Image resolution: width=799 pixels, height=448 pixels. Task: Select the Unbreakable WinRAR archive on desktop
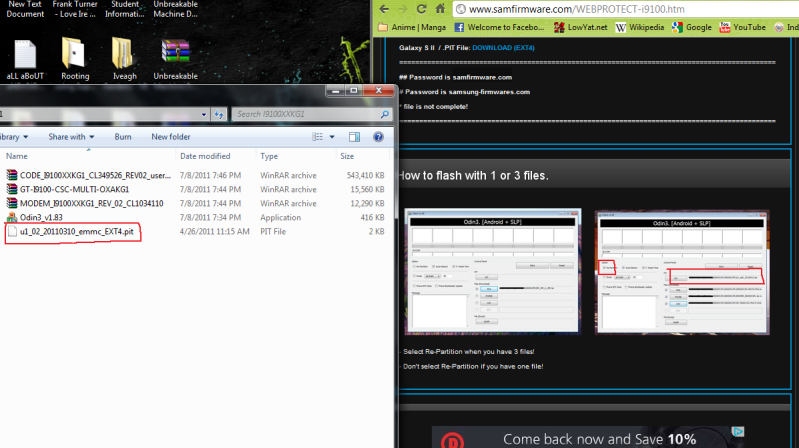[174, 56]
